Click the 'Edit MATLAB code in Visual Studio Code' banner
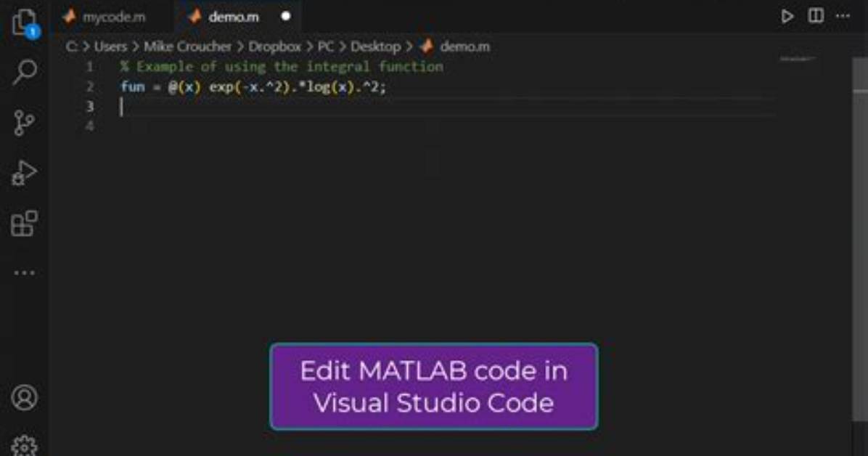The image size is (868, 456). (433, 386)
